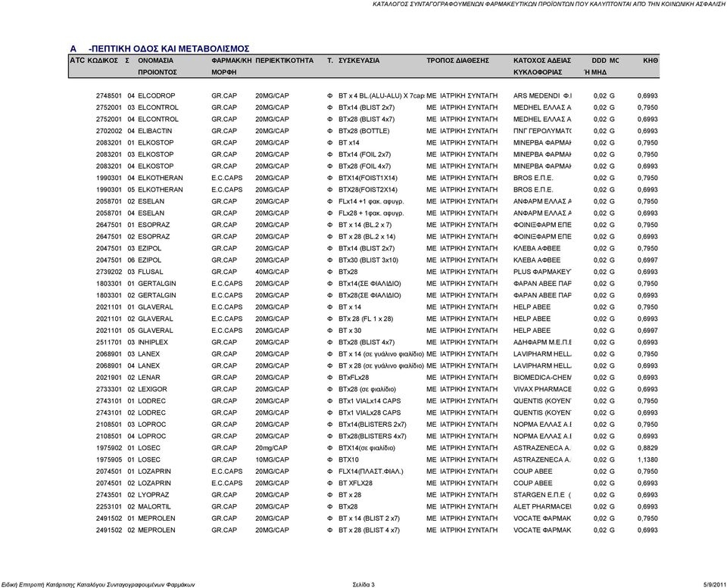
Task: Select the 10MG/CAP content for LOSEC
Action: [x=272, y=459]
